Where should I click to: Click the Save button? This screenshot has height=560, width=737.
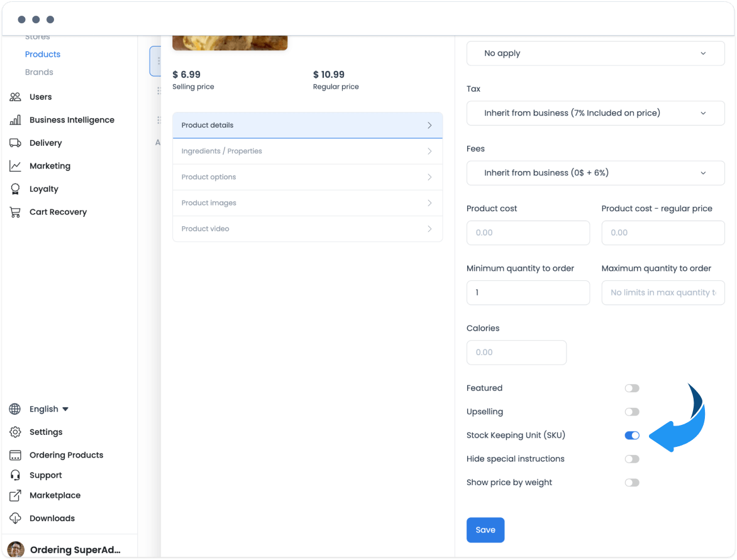point(485,530)
